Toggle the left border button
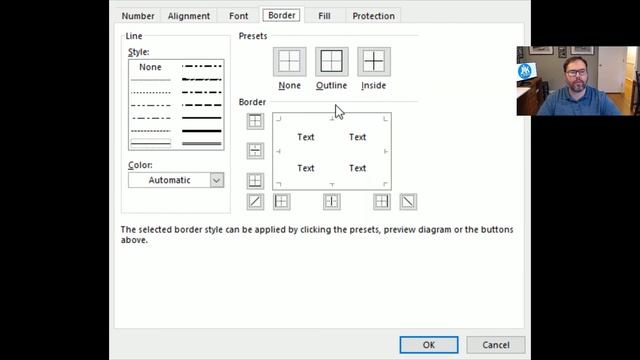The width and height of the screenshot is (640, 360). 282,202
